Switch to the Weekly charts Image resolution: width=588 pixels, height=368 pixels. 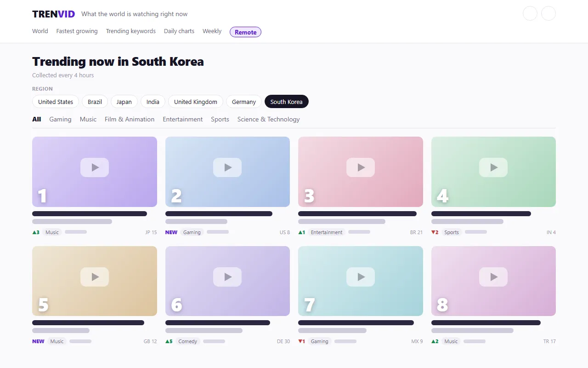[212, 31]
